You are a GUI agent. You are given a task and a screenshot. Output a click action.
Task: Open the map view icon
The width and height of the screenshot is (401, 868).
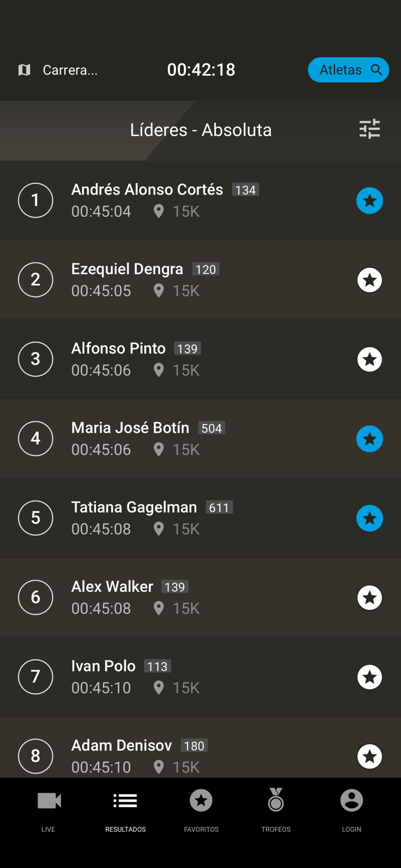(24, 69)
